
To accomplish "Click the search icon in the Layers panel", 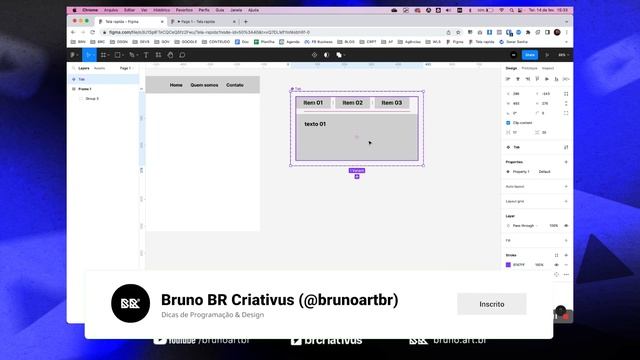I will tap(73, 68).
